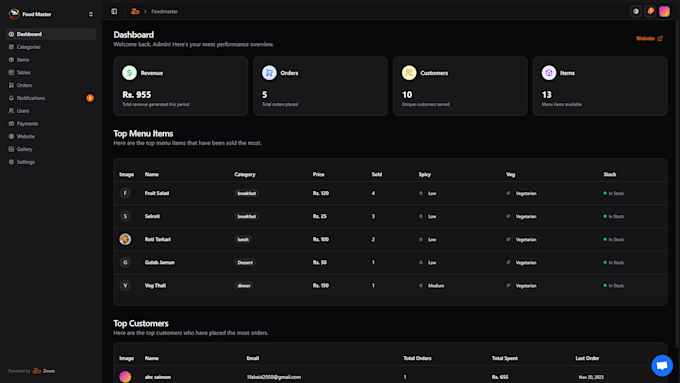680x383 pixels.
Task: Click the breakfast tag for Fruit Salad
Action: 246,193
